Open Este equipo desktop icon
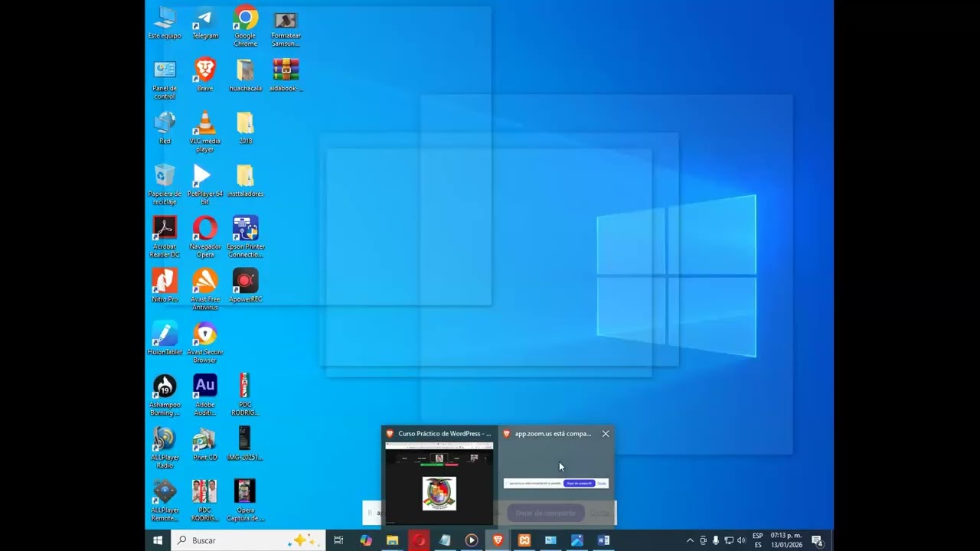 click(x=165, y=24)
